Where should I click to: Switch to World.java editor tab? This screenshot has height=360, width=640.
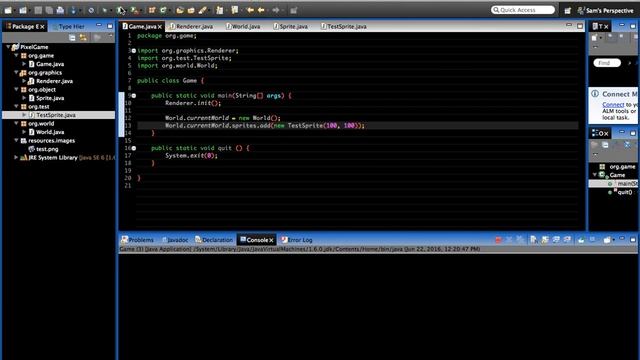tap(243, 26)
